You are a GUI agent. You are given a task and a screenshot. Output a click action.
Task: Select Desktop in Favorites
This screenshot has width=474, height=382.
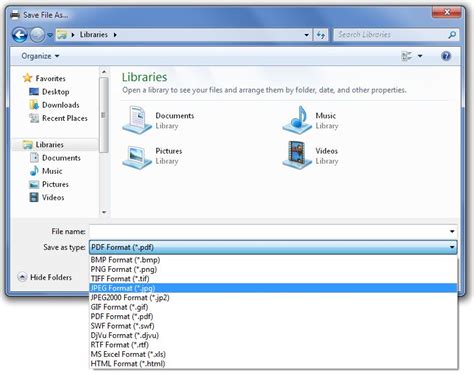[x=49, y=92]
